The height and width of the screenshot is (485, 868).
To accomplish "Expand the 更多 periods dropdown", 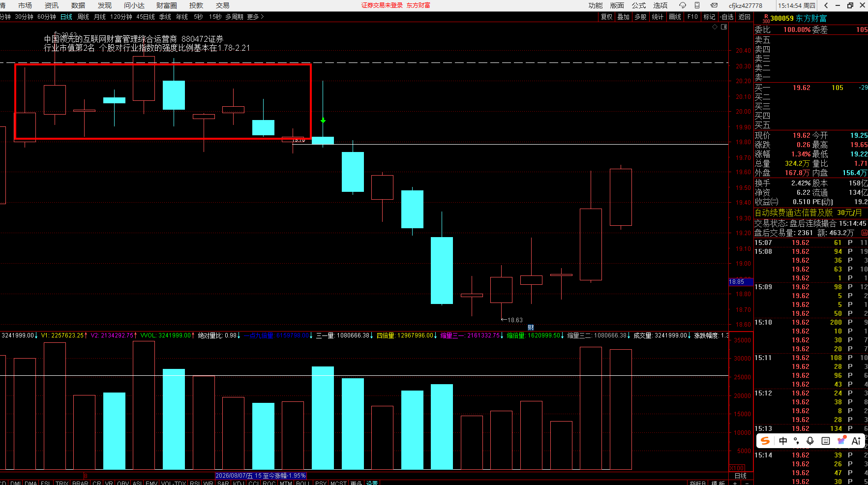I will tap(256, 17).
